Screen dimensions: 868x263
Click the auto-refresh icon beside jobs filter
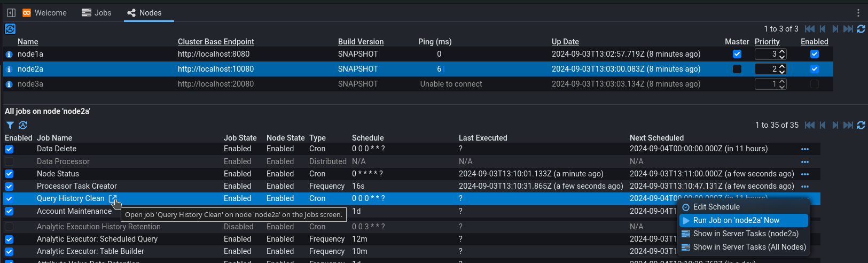click(x=23, y=125)
